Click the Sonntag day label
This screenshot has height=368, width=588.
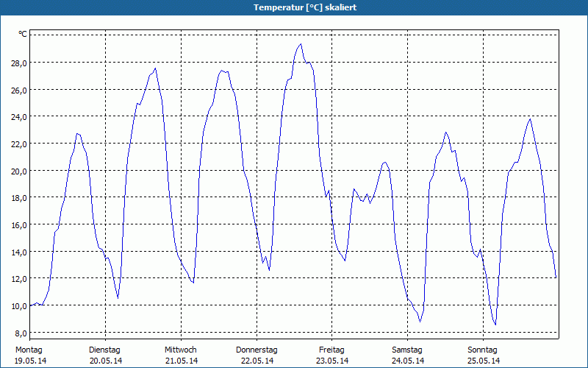[483, 350]
